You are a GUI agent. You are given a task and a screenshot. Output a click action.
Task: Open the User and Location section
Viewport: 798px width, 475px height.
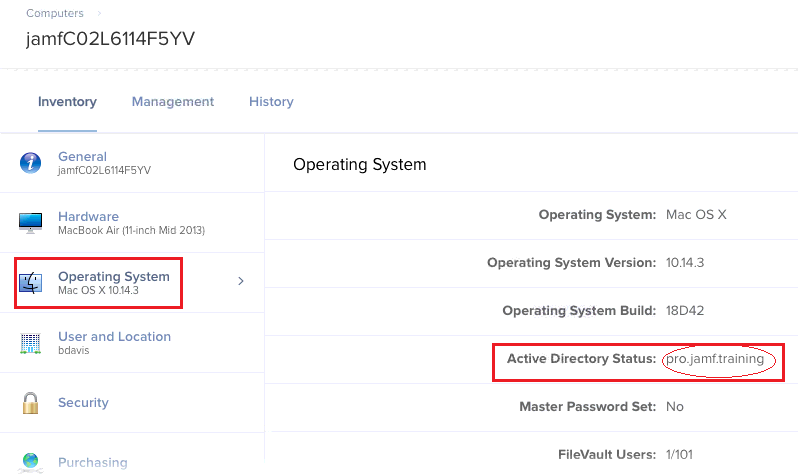point(115,337)
